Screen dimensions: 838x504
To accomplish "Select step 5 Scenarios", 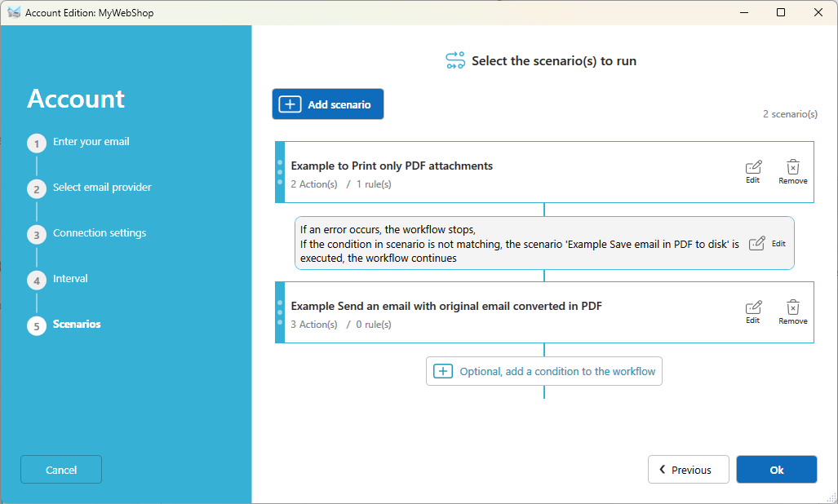I will [64, 325].
